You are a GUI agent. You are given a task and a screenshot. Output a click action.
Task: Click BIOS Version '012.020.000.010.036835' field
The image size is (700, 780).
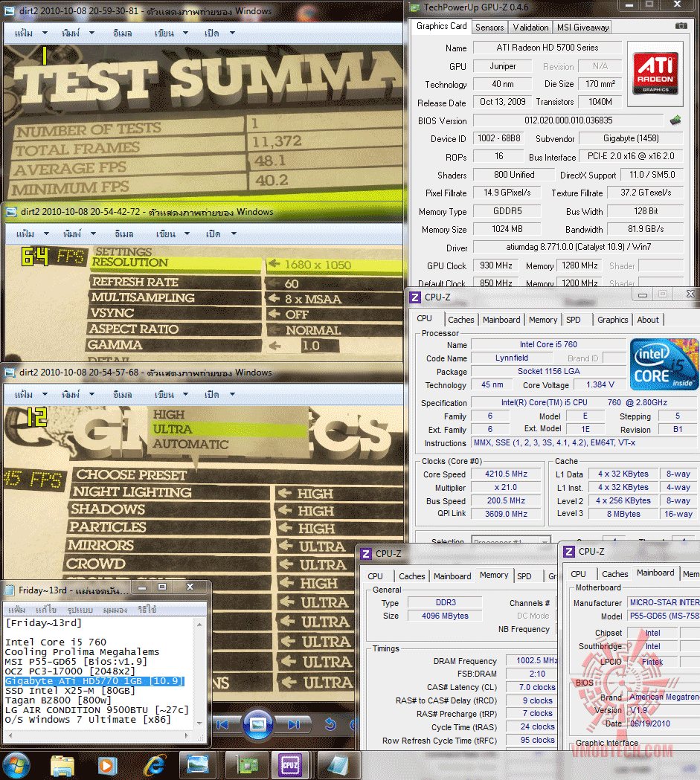[568, 120]
